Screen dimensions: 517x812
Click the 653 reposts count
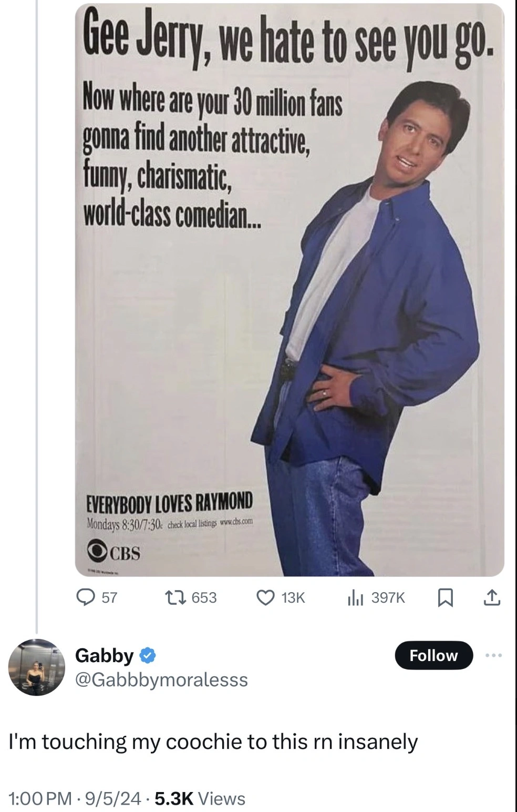pos(204,597)
